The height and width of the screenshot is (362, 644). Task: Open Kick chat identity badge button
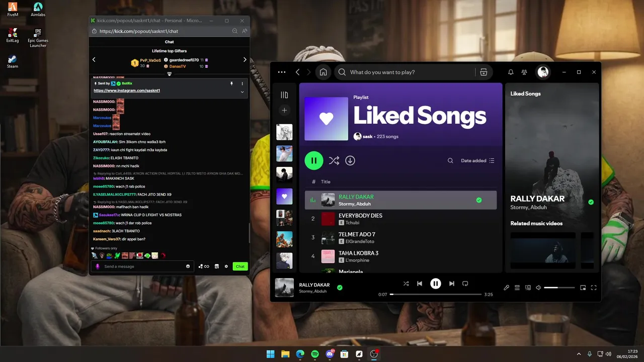pyautogui.click(x=98, y=266)
